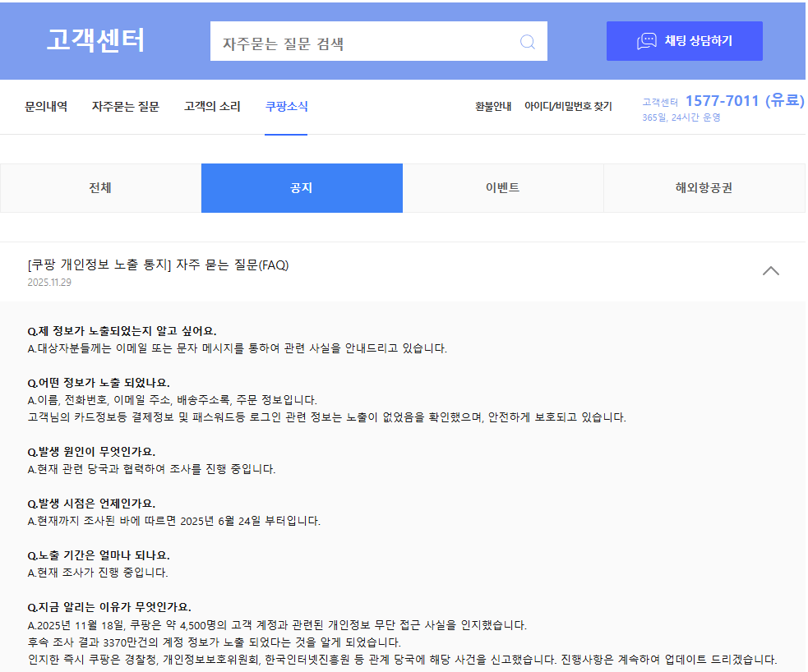Switch to the 이벤트 tab
The height and width of the screenshot is (672, 808).
coord(502,188)
